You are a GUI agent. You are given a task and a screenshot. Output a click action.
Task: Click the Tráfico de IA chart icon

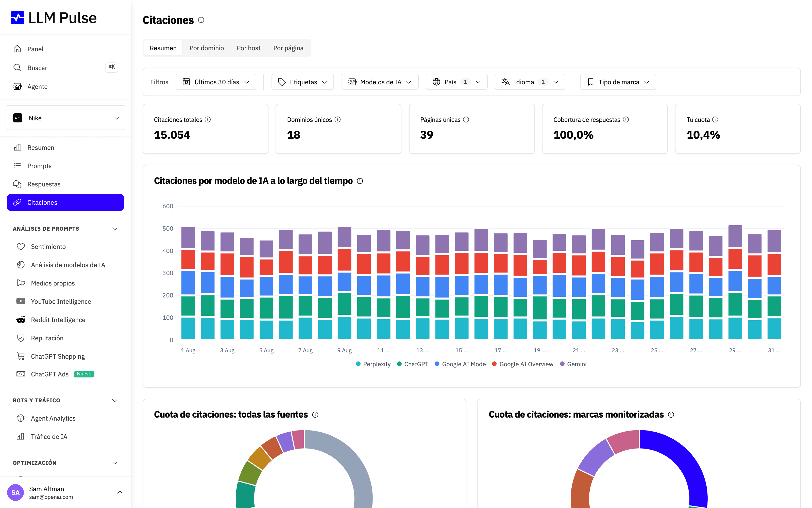click(21, 436)
